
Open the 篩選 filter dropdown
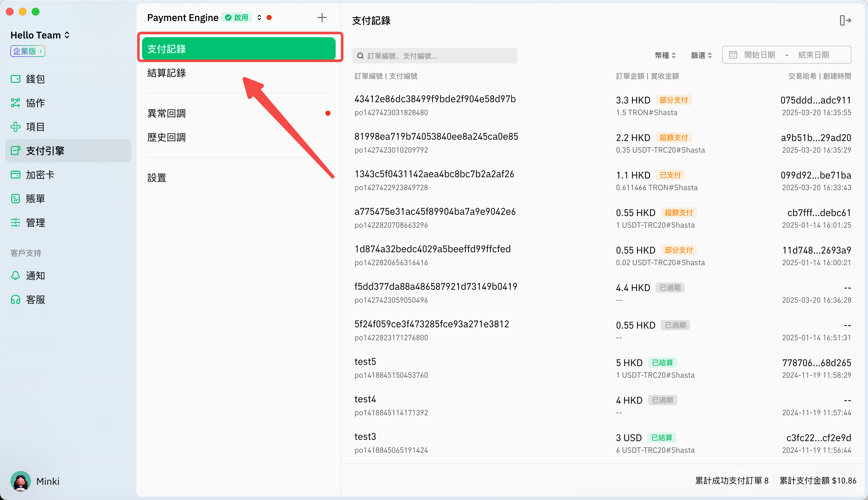[701, 55]
